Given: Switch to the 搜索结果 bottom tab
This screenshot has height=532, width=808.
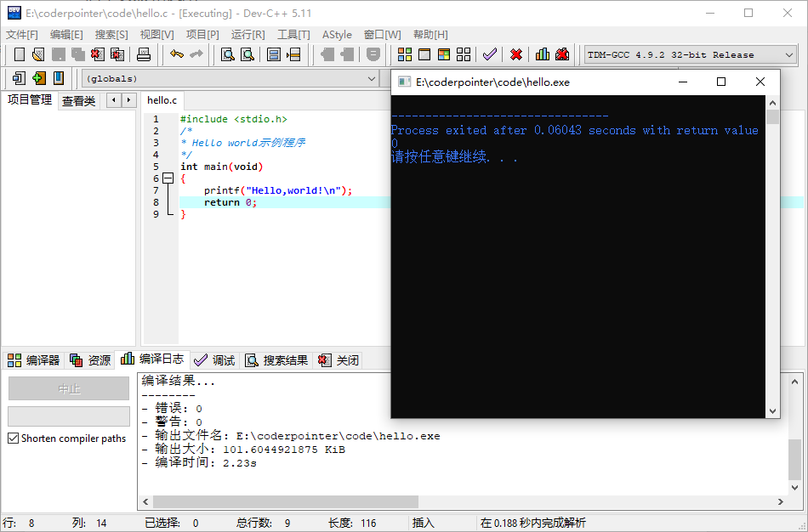Looking at the screenshot, I should [277, 360].
